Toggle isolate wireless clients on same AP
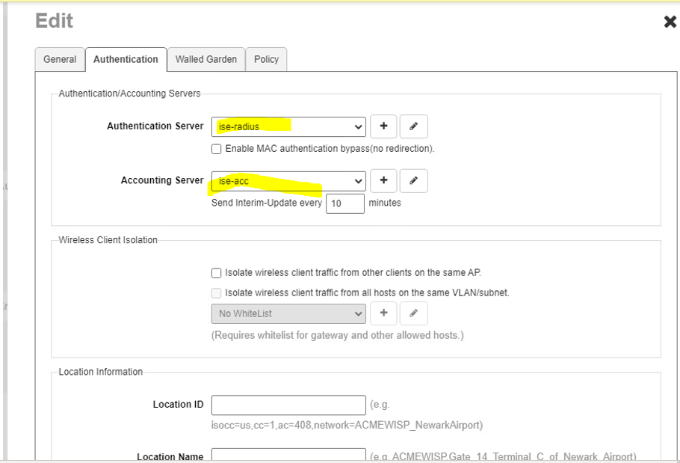Viewport: 680px width, 463px height. 216,273
